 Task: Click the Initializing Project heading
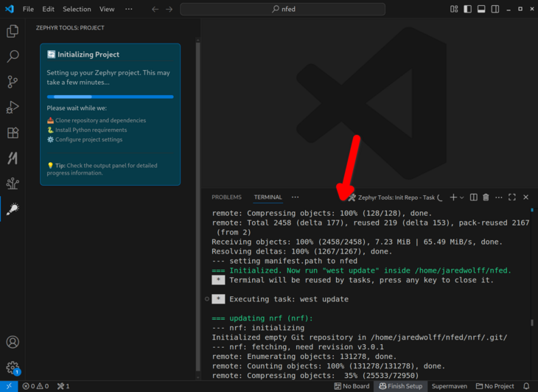click(88, 55)
